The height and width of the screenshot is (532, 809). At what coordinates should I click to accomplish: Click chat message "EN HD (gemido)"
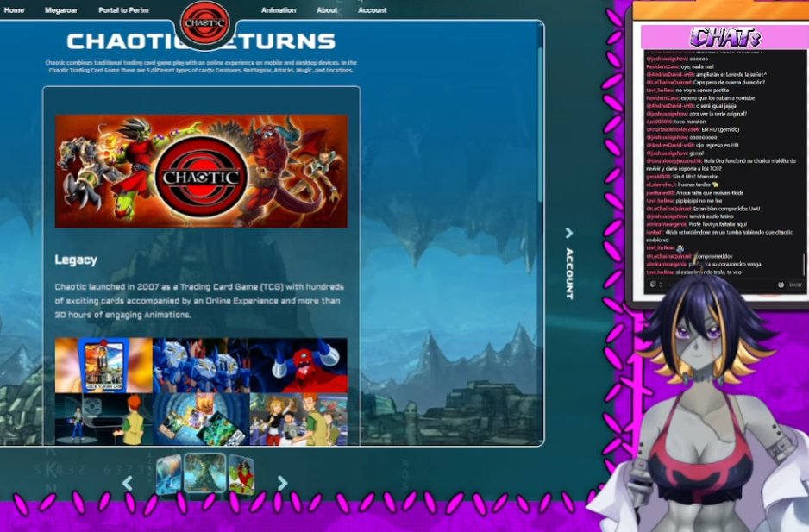coord(720,129)
